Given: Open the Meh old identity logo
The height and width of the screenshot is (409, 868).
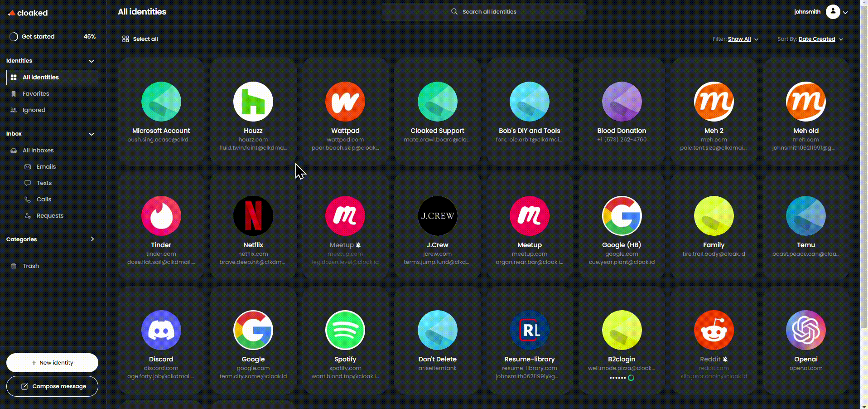Looking at the screenshot, I should [x=805, y=102].
